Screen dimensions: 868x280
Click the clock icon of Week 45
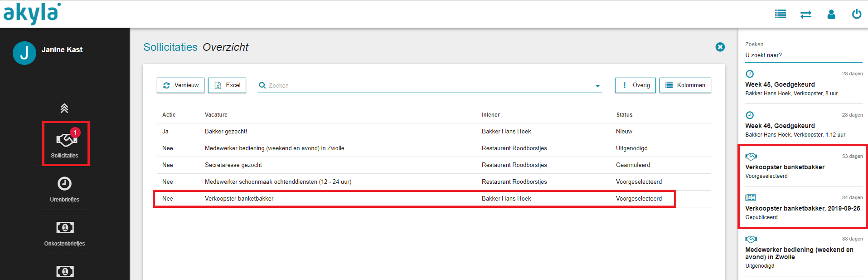click(750, 74)
